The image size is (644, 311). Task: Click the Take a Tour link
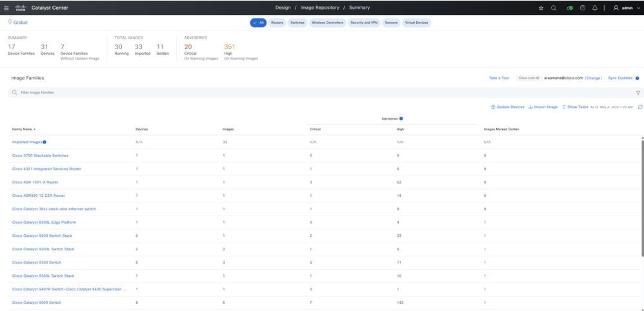499,78
